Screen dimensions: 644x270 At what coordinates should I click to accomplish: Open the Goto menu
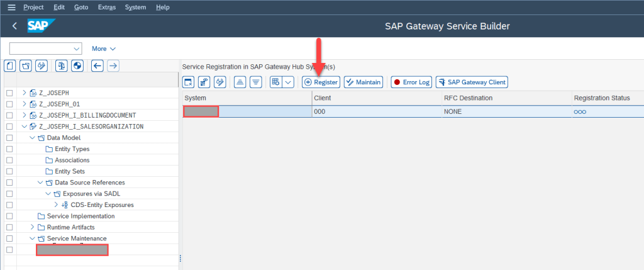tap(81, 8)
